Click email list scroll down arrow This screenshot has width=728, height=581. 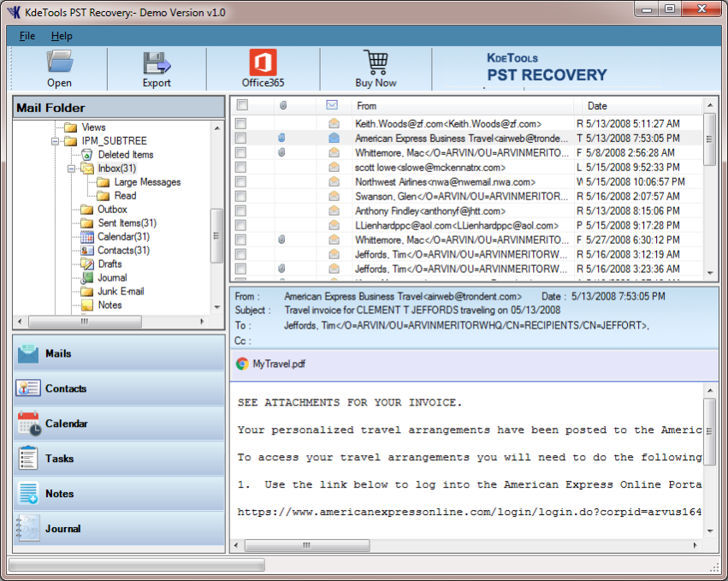[x=710, y=273]
